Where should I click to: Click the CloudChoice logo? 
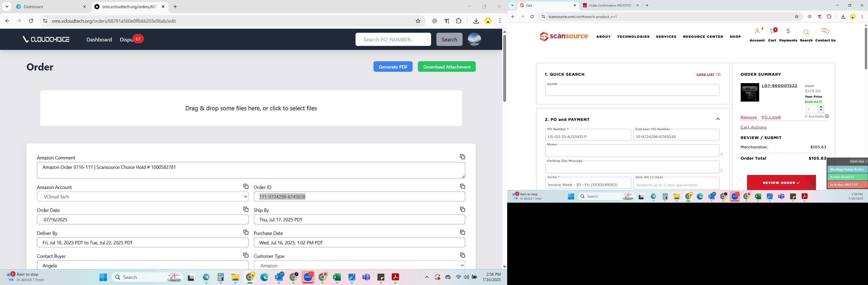(46, 39)
